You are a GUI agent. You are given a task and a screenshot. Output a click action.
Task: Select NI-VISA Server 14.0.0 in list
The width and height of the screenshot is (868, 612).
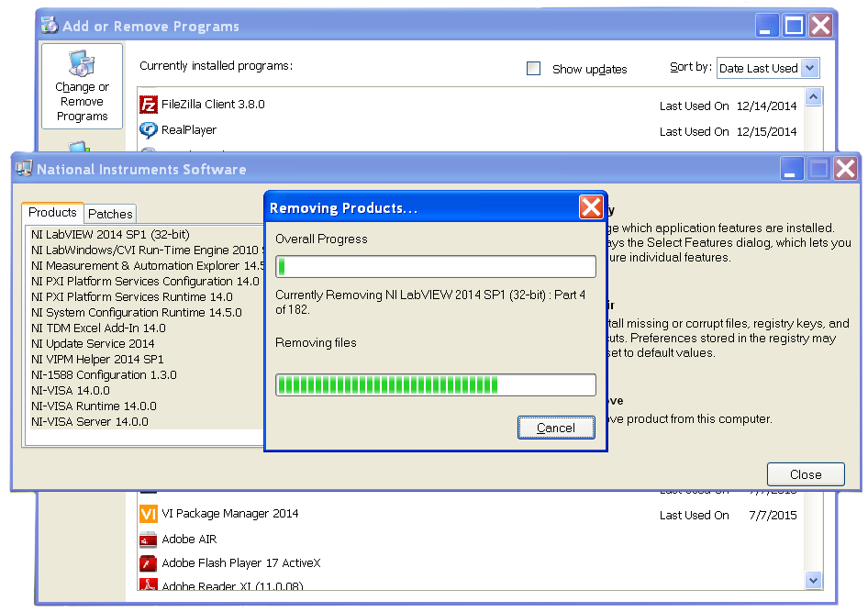tap(90, 422)
